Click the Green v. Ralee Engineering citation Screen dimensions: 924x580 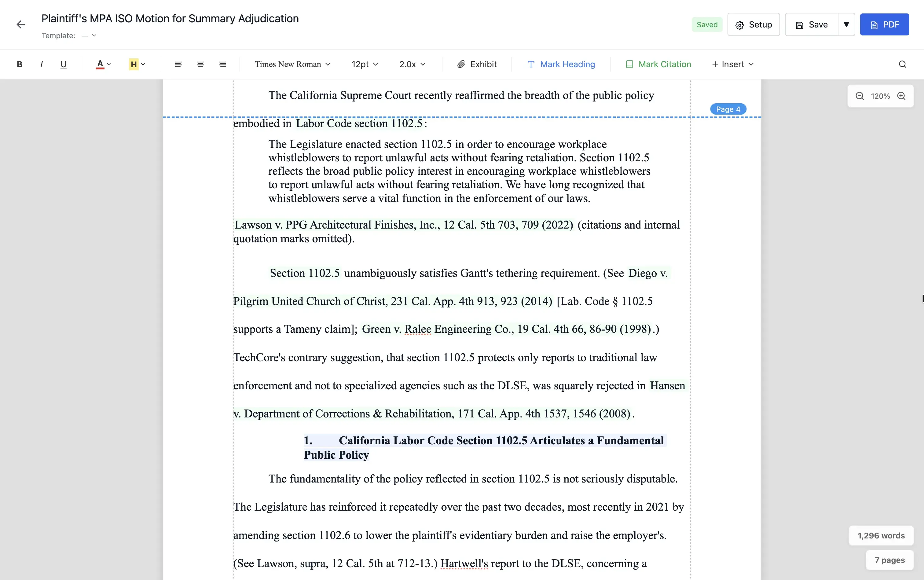(x=506, y=329)
